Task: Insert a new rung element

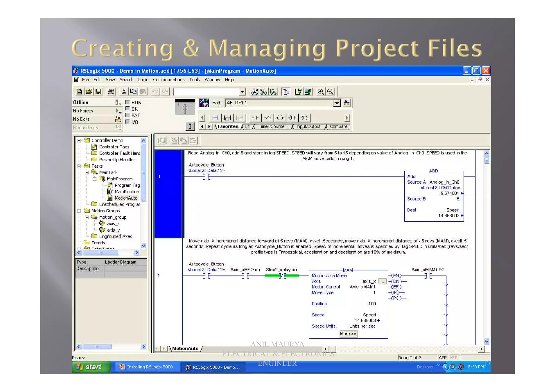Action: click(215, 118)
